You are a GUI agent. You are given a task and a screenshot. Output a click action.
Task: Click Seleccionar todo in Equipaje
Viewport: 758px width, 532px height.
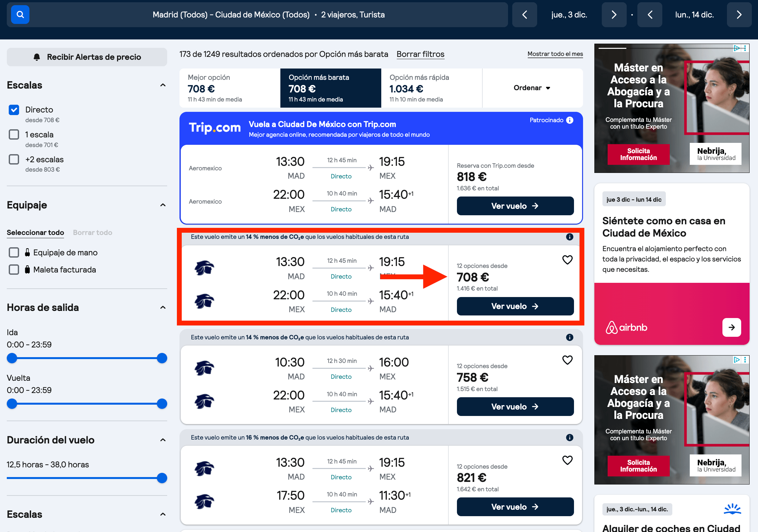click(x=35, y=232)
